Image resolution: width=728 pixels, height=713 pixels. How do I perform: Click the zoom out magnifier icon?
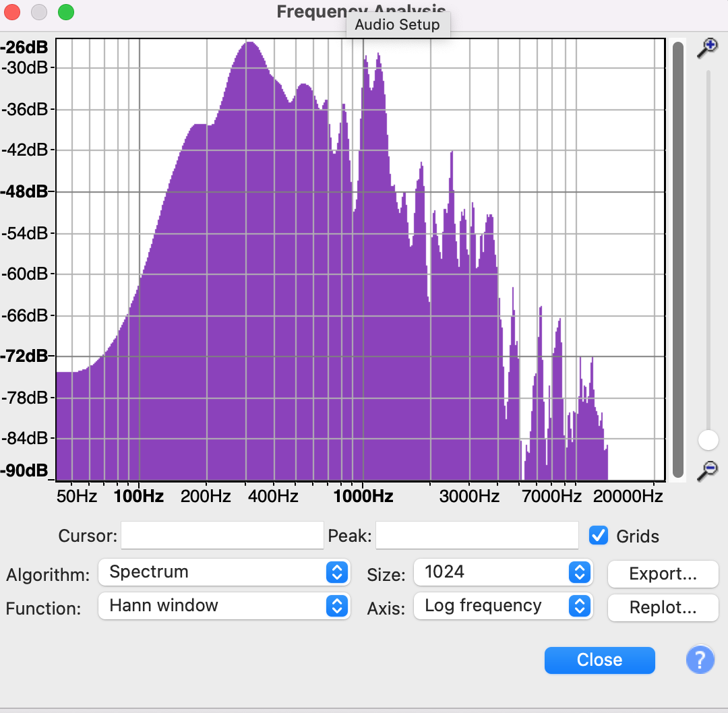pyautogui.click(x=707, y=470)
